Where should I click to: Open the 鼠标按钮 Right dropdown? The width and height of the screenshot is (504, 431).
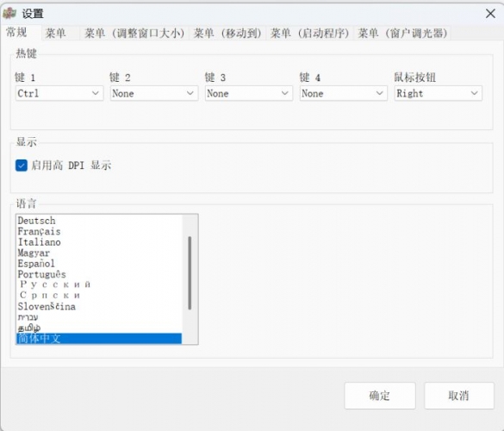coord(439,93)
